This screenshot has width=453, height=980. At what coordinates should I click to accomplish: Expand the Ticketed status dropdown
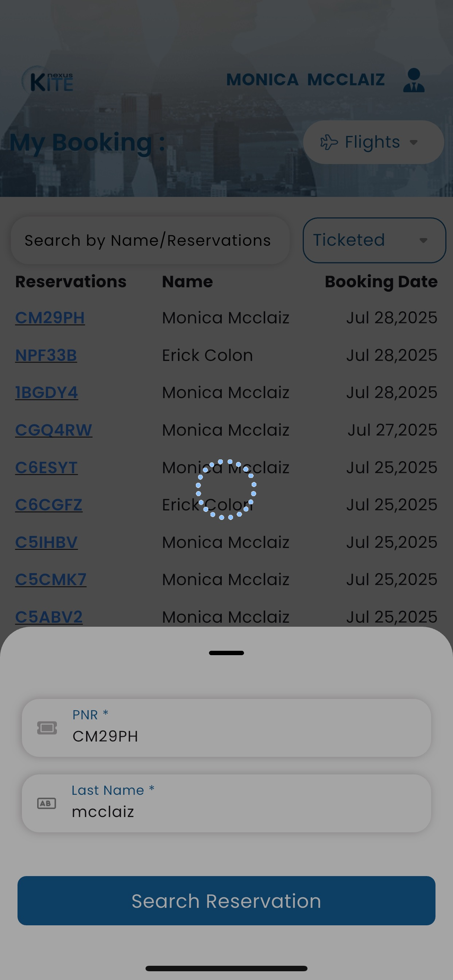[374, 240]
